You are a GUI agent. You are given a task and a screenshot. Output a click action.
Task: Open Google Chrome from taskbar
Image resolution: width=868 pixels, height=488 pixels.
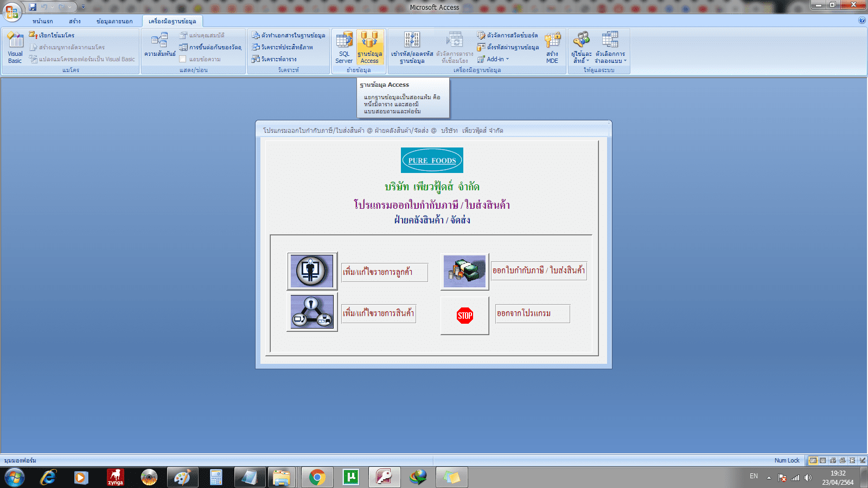coord(317,478)
